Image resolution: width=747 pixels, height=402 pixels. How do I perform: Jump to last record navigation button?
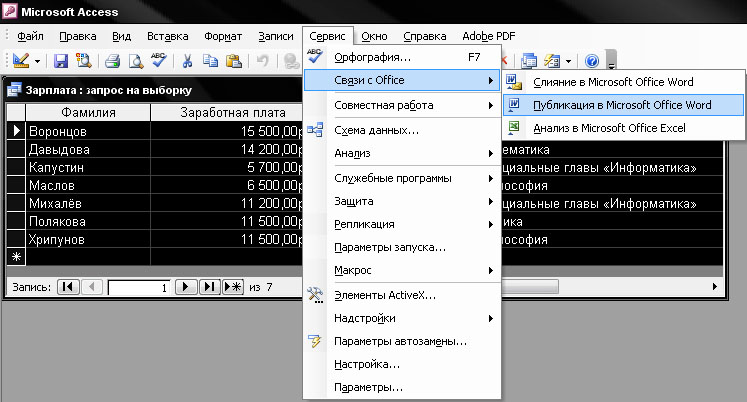(x=209, y=287)
